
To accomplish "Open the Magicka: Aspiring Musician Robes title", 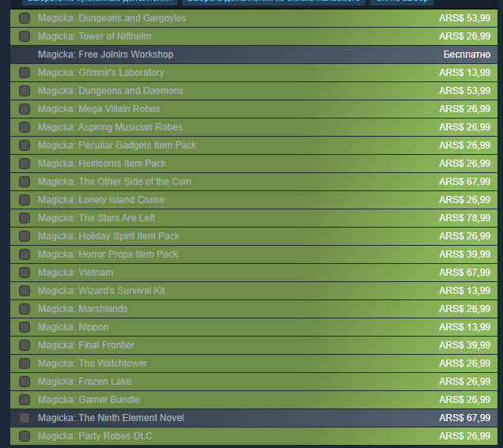I will (110, 127).
